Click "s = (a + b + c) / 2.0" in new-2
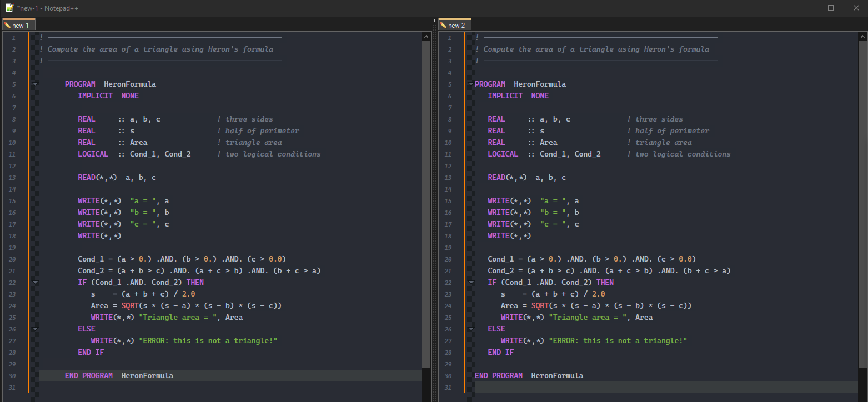This screenshot has height=402, width=868. click(553, 294)
